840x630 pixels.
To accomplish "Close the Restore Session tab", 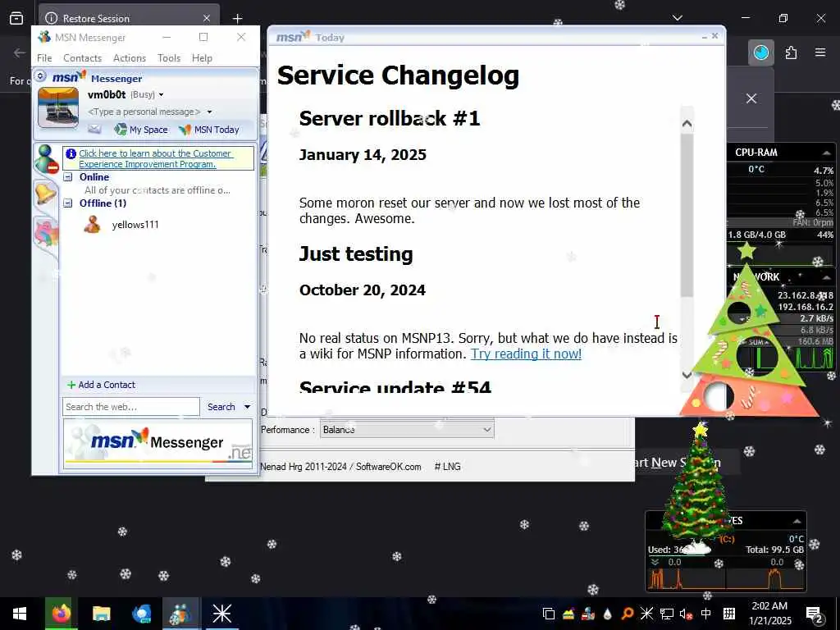I will pyautogui.click(x=206, y=18).
